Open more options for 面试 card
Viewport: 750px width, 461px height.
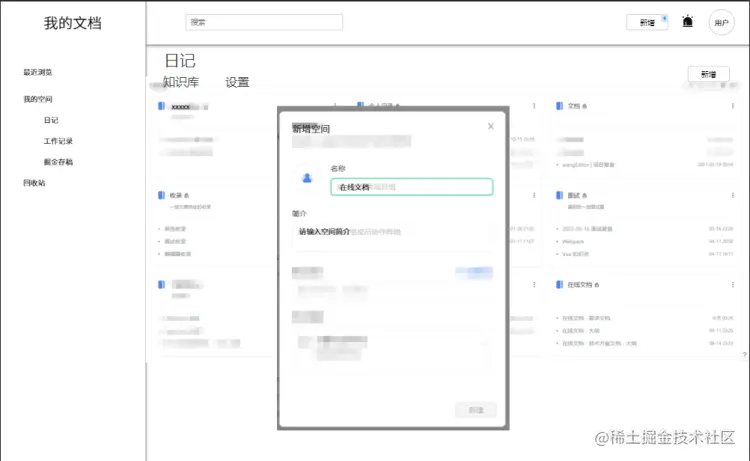pos(732,195)
